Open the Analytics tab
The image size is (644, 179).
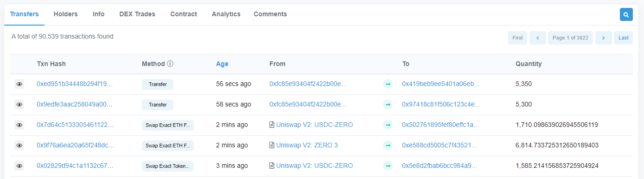click(226, 14)
